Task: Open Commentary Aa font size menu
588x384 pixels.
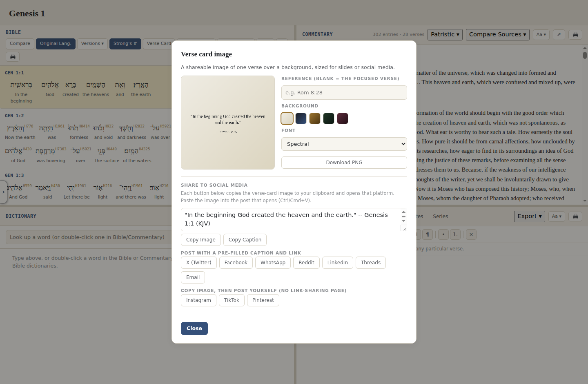Action: pyautogui.click(x=541, y=34)
